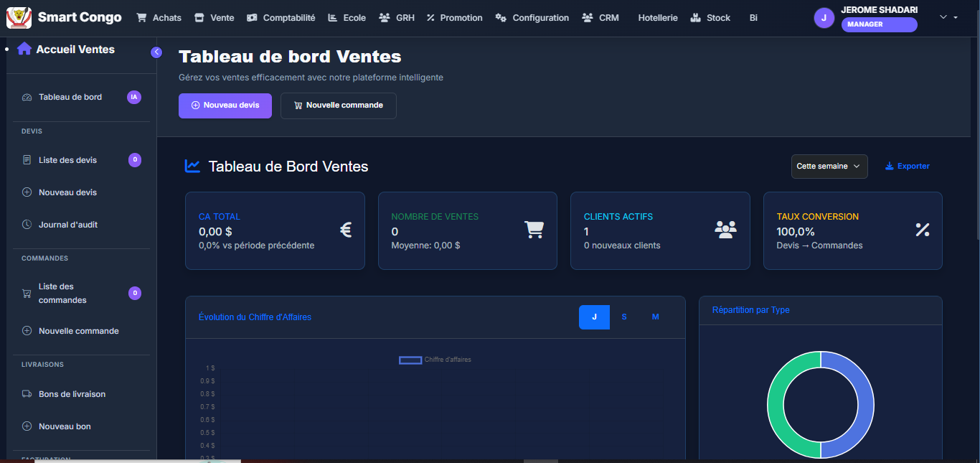The width and height of the screenshot is (980, 463).
Task: Click the GRH people icon
Action: [x=385, y=17]
